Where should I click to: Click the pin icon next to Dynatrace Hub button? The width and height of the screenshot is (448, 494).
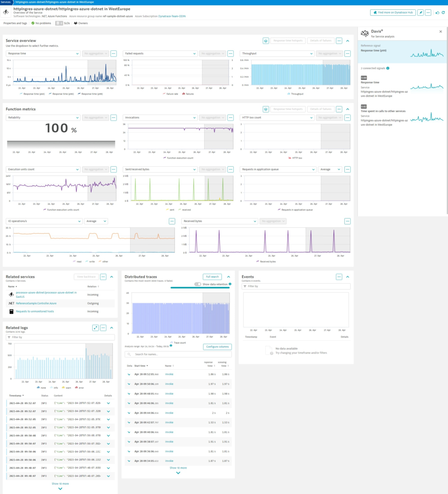(420, 12)
